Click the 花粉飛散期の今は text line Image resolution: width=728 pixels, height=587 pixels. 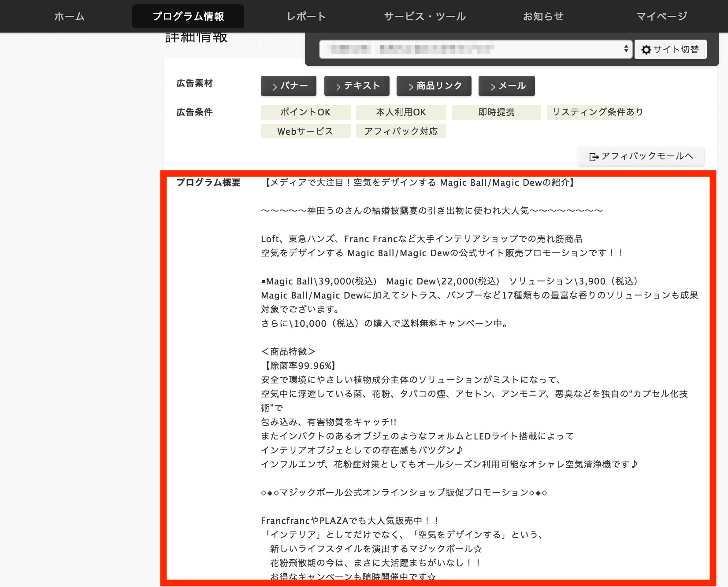coord(376,563)
